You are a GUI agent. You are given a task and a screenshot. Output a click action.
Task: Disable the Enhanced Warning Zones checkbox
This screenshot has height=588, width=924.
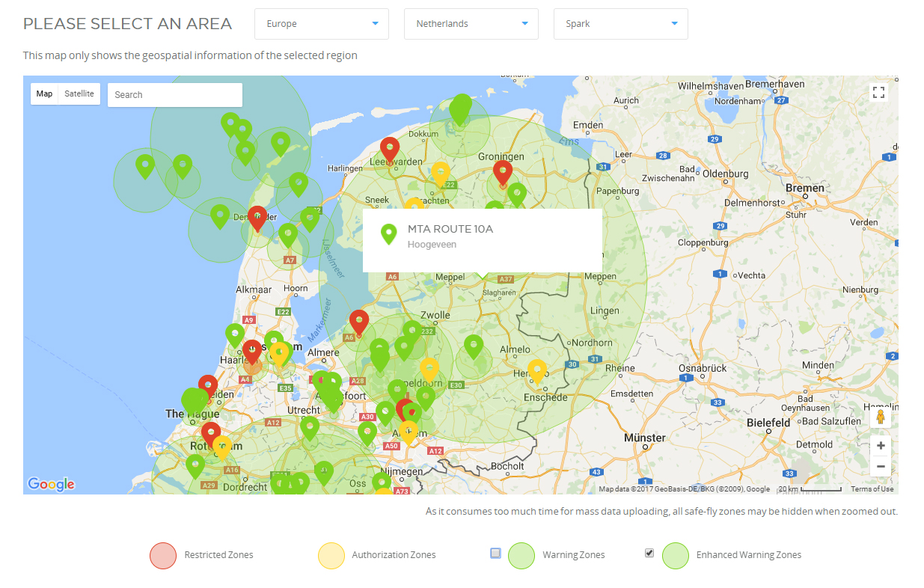point(649,552)
